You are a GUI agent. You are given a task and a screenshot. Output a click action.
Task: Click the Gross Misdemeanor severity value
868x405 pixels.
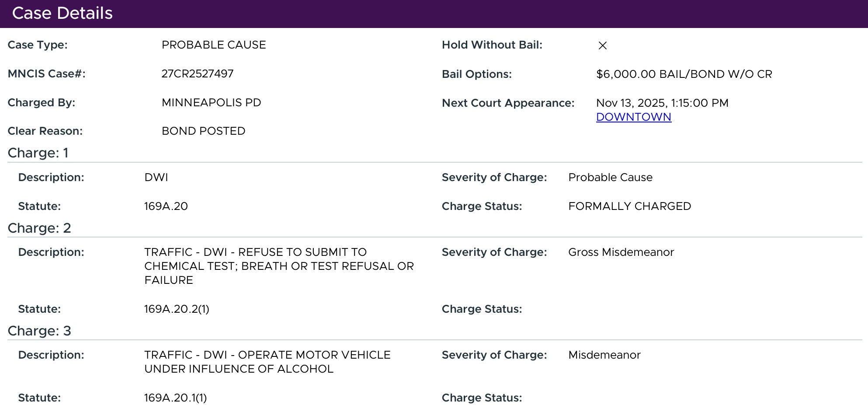pyautogui.click(x=621, y=252)
